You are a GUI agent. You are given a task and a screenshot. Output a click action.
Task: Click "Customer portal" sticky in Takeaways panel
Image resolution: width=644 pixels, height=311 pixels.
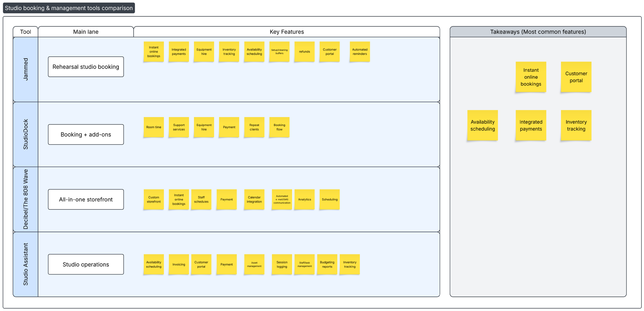tap(576, 77)
